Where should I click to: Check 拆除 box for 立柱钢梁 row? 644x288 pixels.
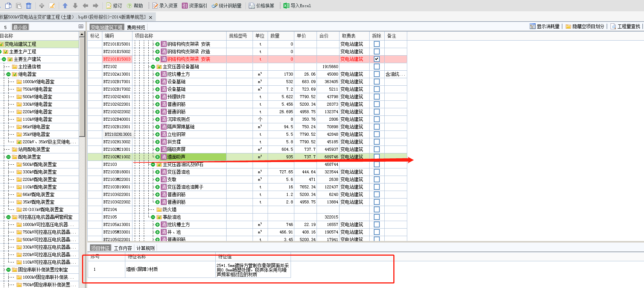377,134
